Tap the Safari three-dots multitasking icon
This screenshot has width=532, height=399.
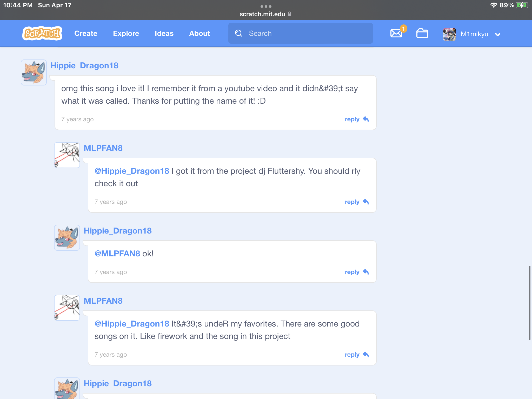[x=266, y=6]
